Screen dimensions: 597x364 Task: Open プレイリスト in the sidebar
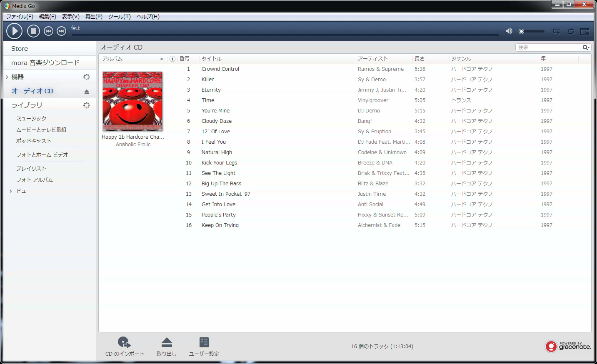click(31, 169)
